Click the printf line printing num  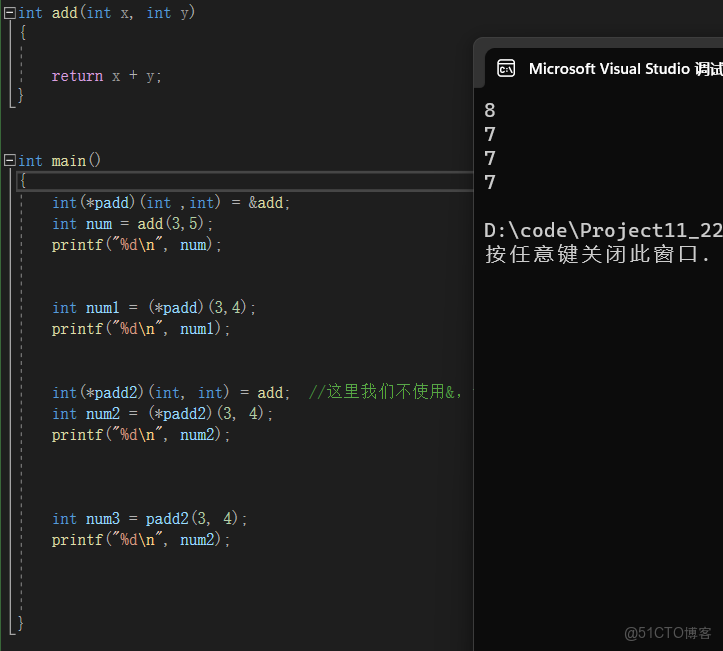(137, 245)
